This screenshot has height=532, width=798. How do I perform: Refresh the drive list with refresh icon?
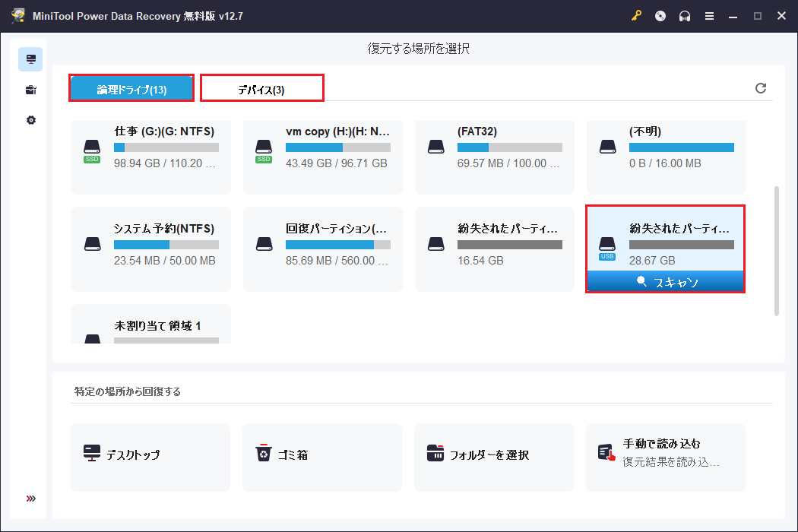(761, 88)
